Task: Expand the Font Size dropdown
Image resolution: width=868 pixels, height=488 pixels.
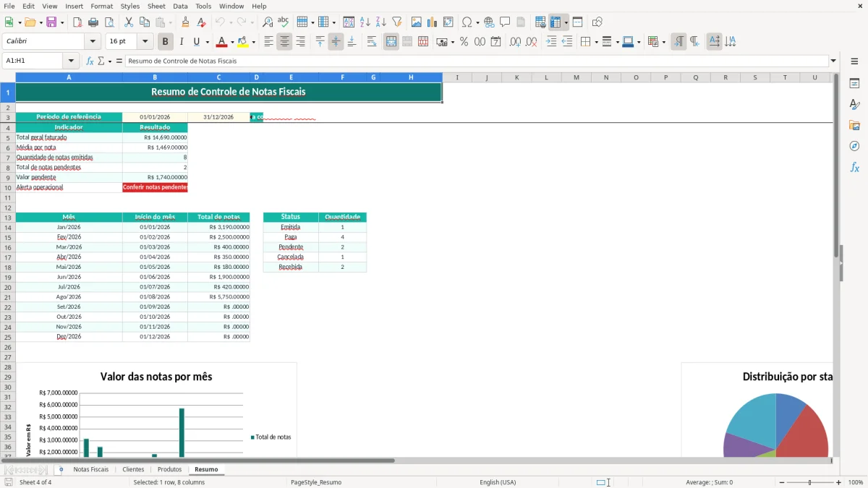Action: point(145,42)
